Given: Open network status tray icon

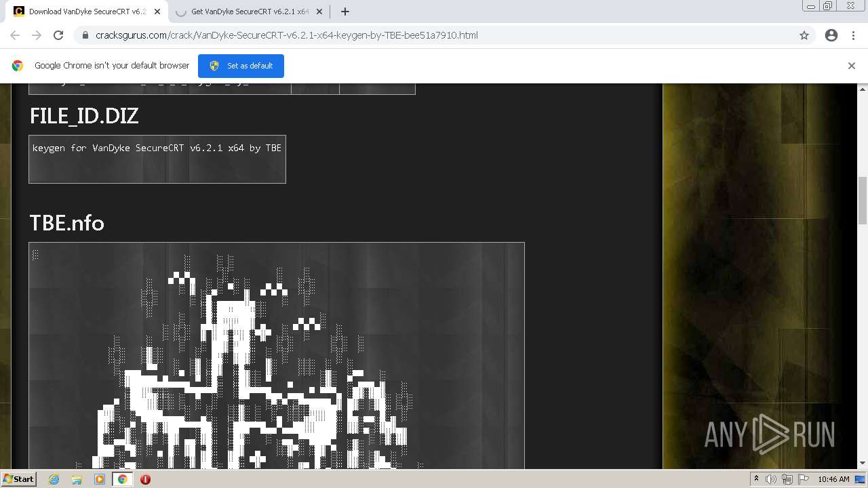Looking at the screenshot, I should click(787, 479).
